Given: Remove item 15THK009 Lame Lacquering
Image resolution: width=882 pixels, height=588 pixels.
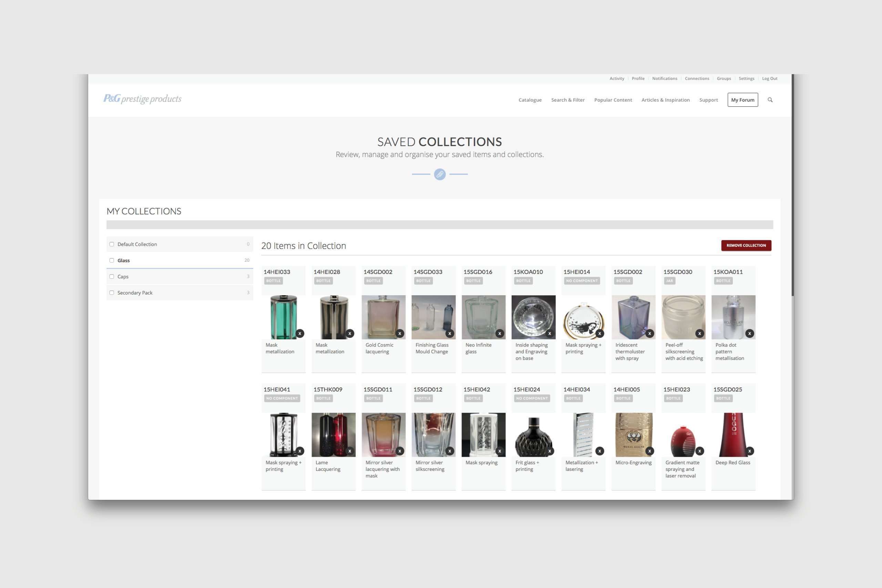Looking at the screenshot, I should pyautogui.click(x=349, y=451).
